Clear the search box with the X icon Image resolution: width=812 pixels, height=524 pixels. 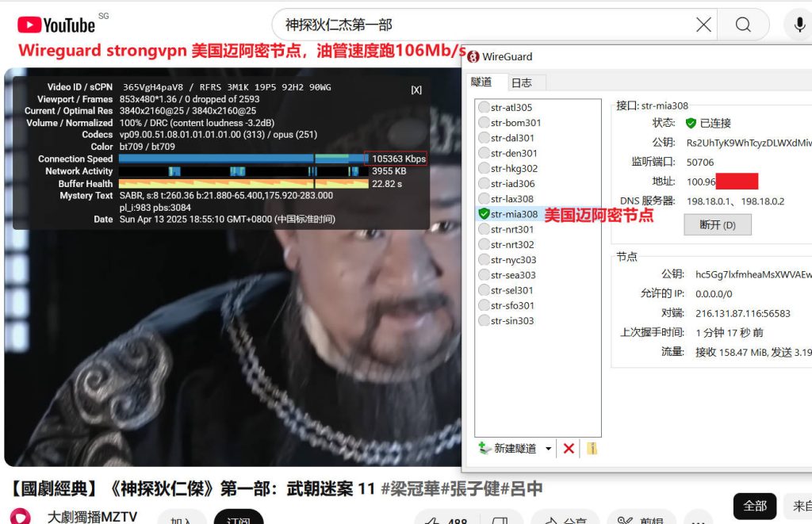[703, 25]
